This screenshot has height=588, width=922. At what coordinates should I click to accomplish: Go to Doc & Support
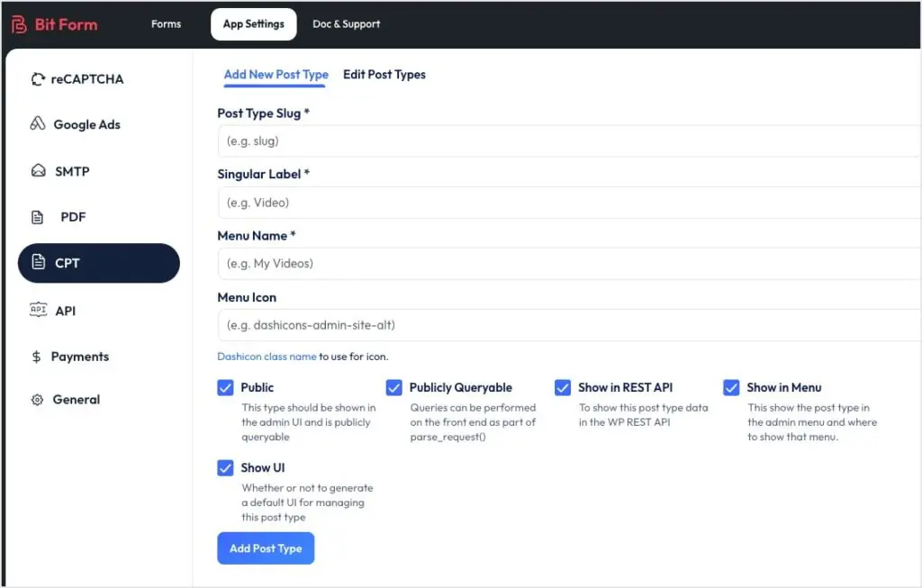[x=346, y=24]
